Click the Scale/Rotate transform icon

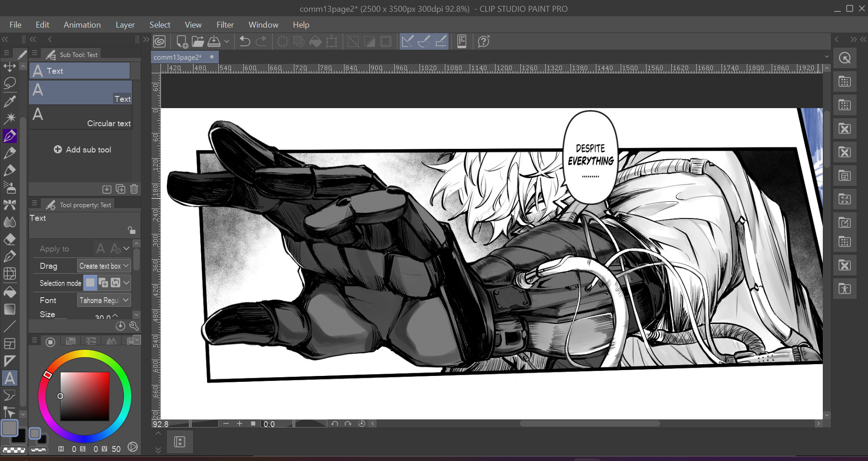332,42
